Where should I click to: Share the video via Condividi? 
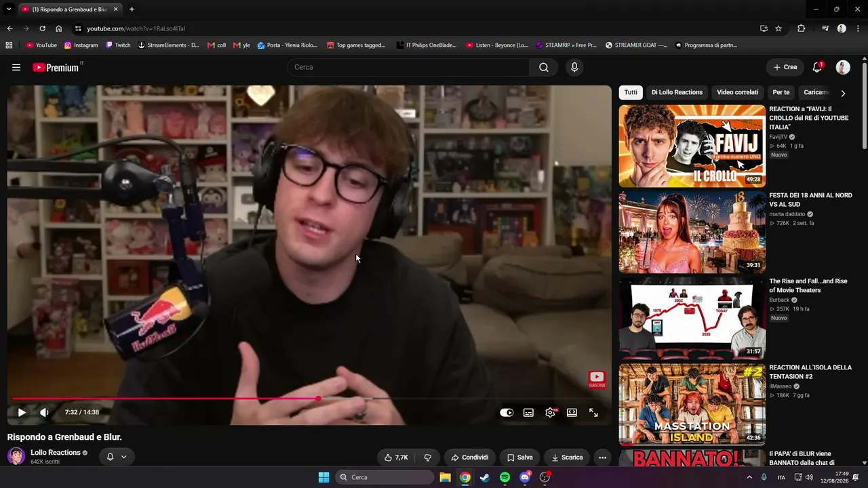[469, 457]
